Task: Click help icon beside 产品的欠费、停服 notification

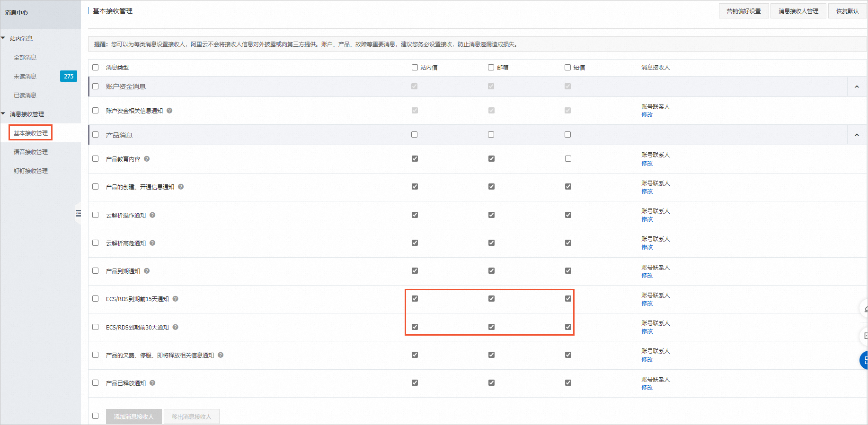Action: pos(221,355)
